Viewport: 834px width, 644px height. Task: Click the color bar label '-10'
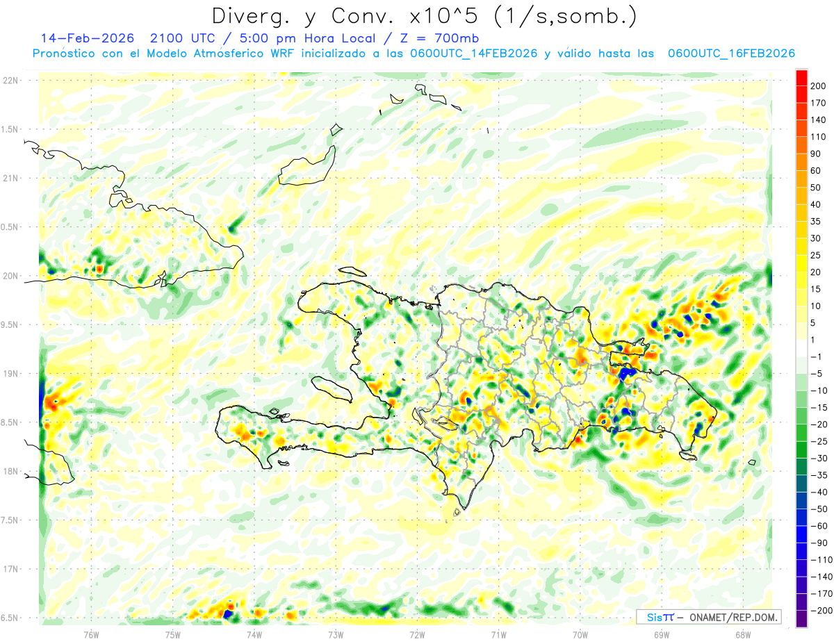point(818,390)
